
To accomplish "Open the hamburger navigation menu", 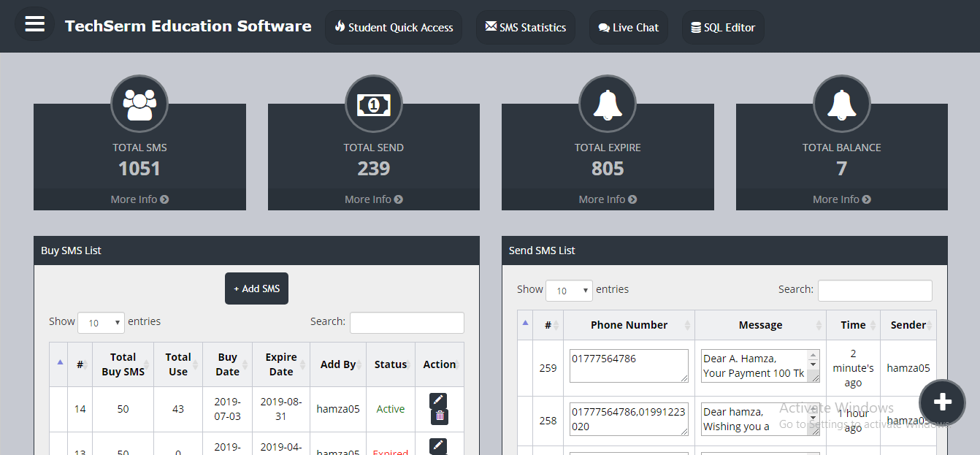I will 34,23.
